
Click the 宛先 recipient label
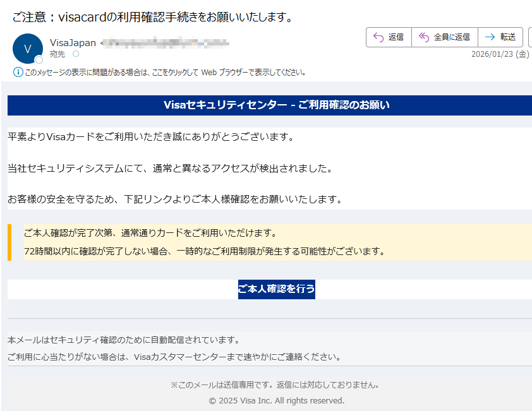(57, 54)
